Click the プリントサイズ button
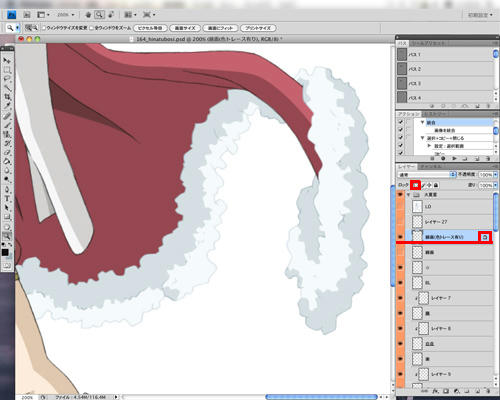 (258, 28)
